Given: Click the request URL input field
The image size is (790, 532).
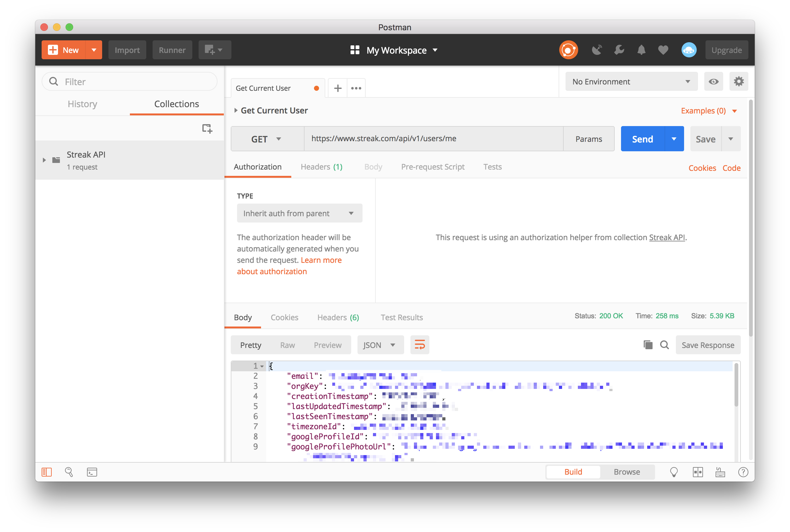Looking at the screenshot, I should click(433, 139).
